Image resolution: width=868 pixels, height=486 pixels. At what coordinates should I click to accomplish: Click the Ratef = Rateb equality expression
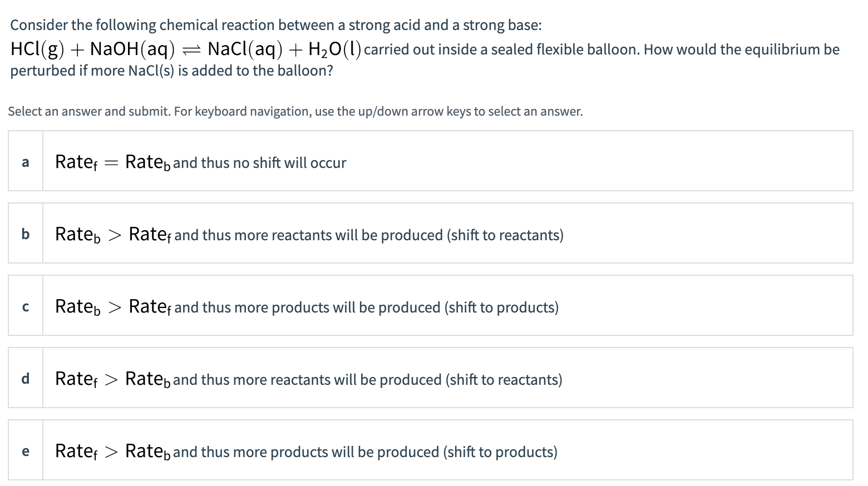coord(111,161)
